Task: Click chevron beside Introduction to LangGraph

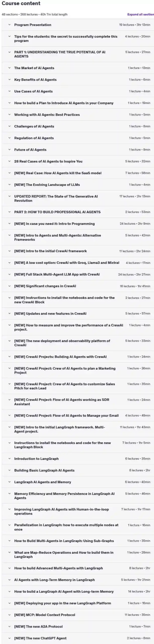Action: [x=9, y=459]
